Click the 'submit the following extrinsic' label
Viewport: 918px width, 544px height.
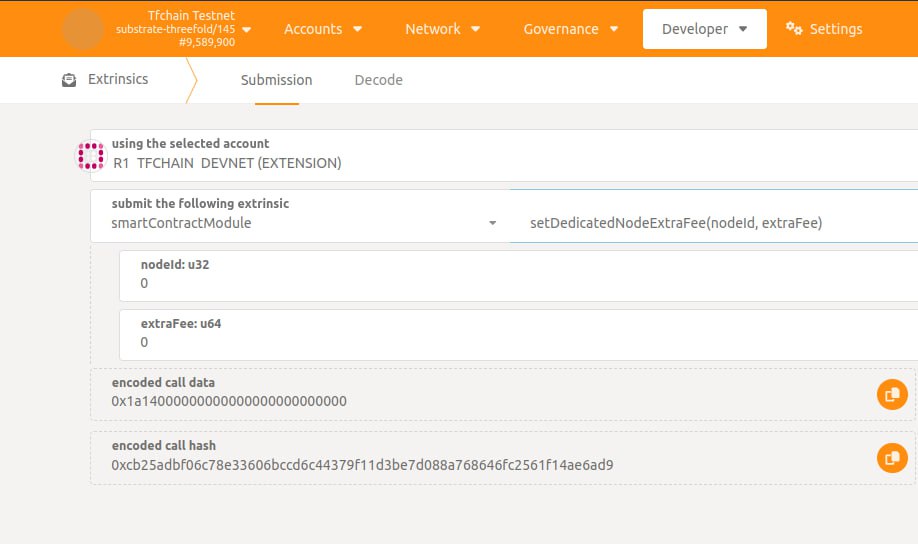click(200, 203)
